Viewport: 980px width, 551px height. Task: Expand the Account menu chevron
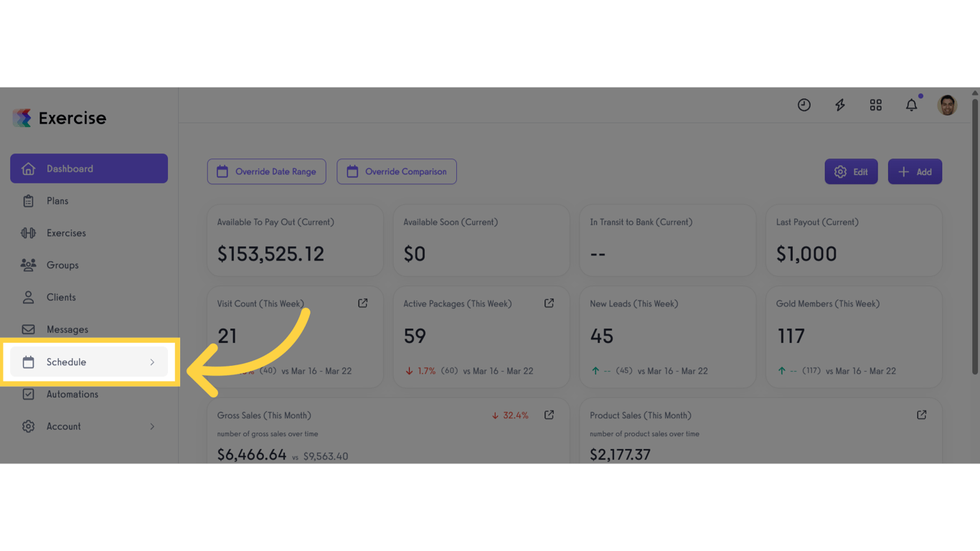tap(152, 426)
